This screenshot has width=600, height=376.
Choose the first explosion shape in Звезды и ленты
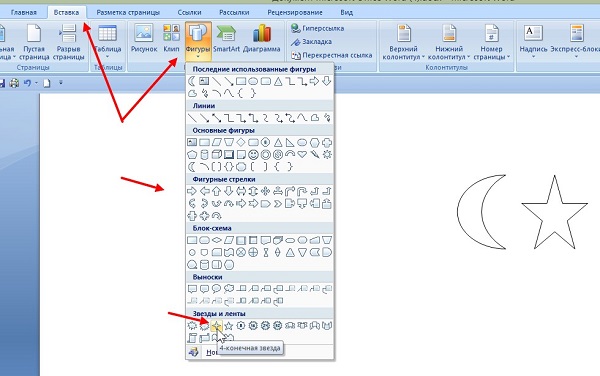192,326
